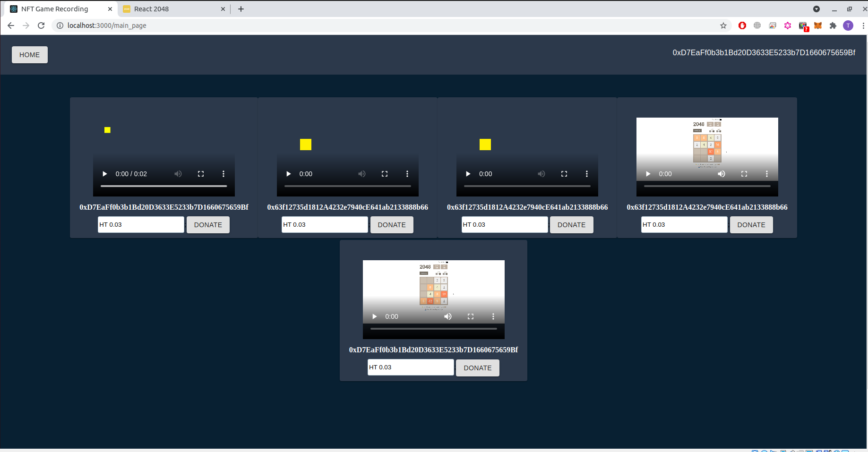
Task: Reload the page
Action: point(41,26)
